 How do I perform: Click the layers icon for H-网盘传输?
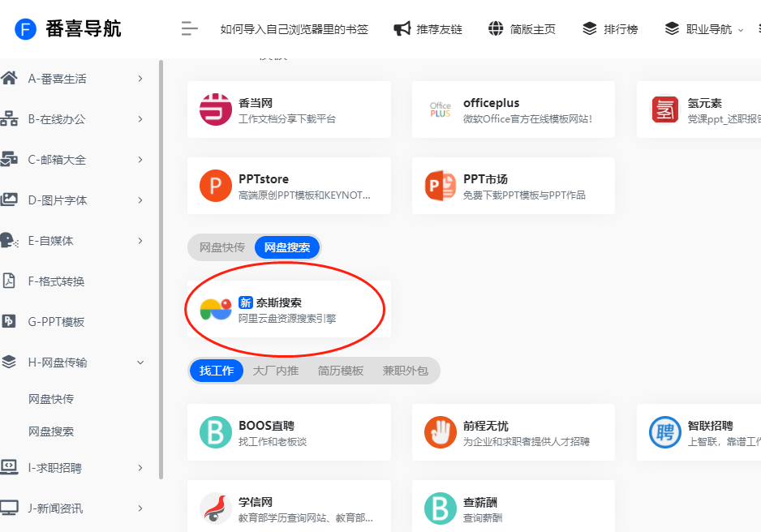coord(9,362)
